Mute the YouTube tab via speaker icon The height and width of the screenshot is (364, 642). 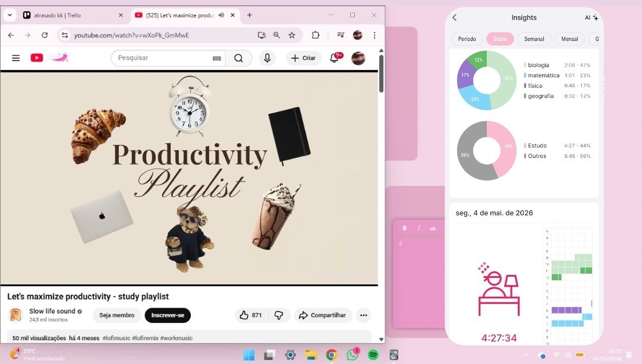[x=221, y=15]
